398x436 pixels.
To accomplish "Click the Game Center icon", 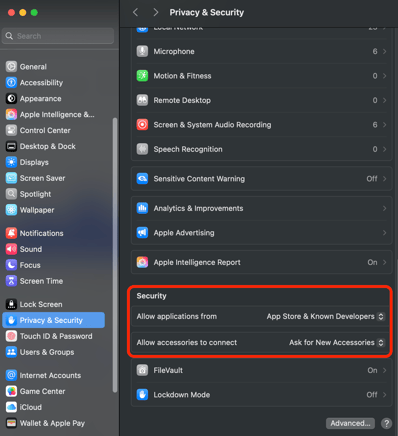I will tap(11, 391).
